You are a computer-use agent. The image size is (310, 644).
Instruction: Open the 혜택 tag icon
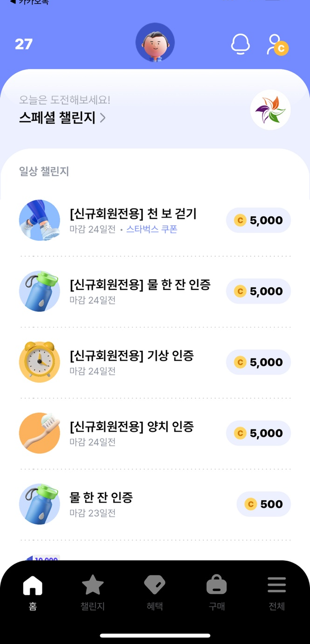click(x=154, y=585)
